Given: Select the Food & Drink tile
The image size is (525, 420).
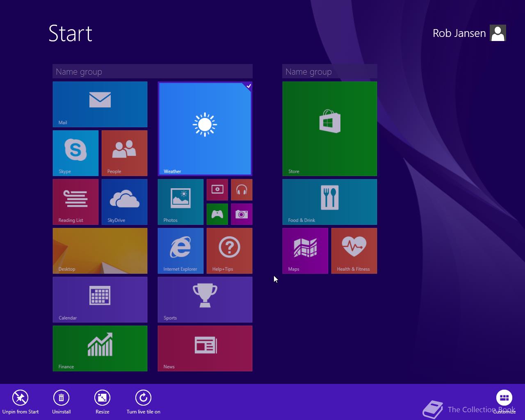Looking at the screenshot, I should pyautogui.click(x=330, y=202).
